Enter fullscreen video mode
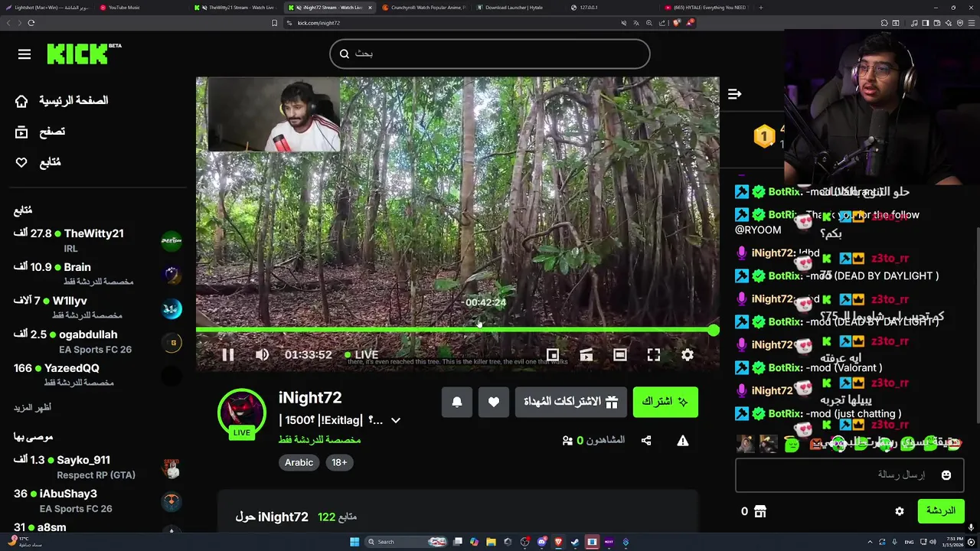This screenshot has width=980, height=551. [653, 354]
